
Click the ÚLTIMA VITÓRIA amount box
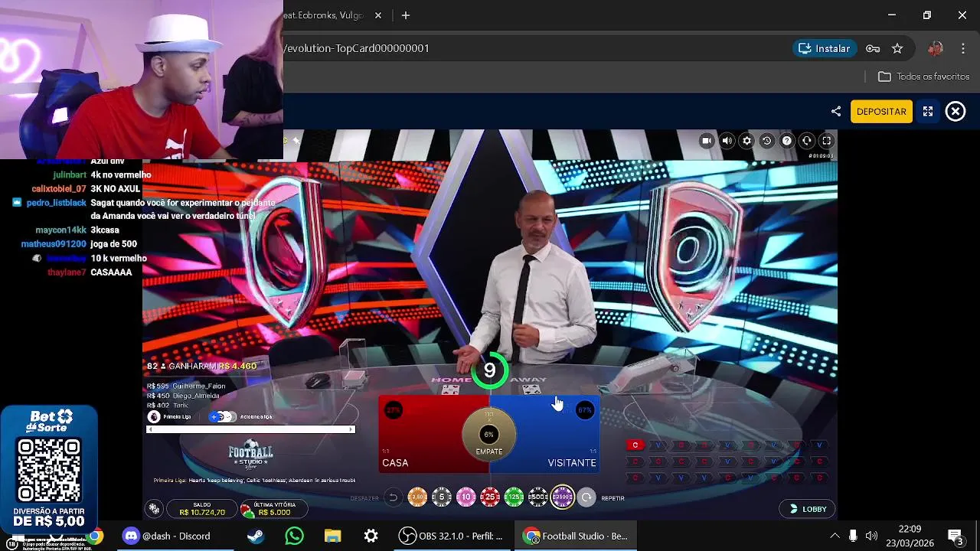click(274, 509)
